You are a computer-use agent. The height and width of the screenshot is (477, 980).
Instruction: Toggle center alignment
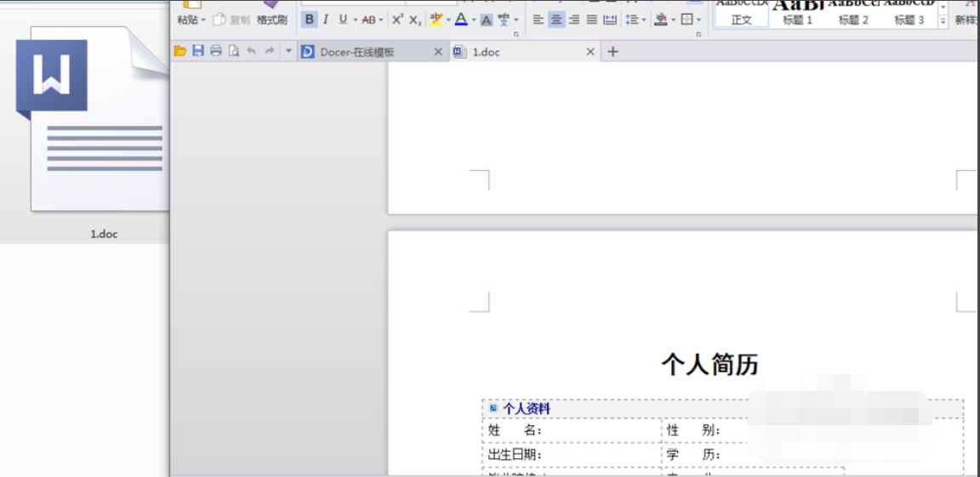556,20
